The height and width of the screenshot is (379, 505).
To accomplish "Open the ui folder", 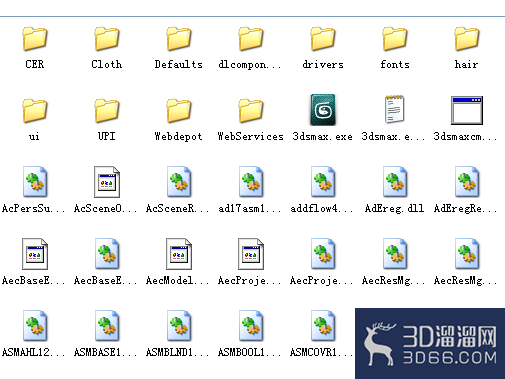I will (x=35, y=110).
